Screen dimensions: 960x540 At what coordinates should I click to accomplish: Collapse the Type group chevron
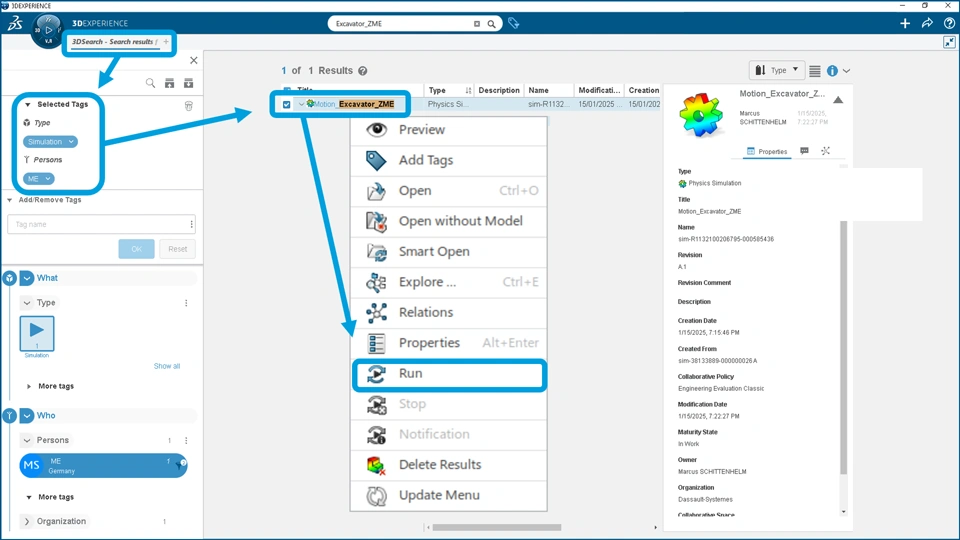tap(27, 303)
